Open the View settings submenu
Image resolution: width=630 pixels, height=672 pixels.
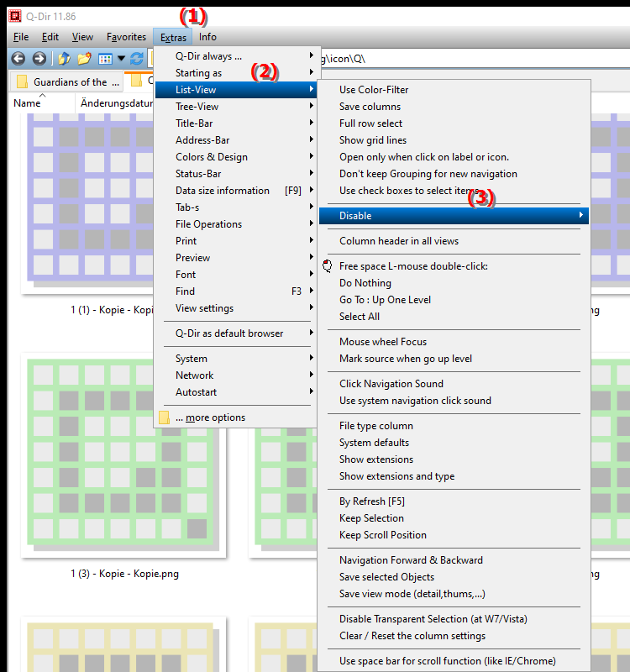tap(236, 308)
